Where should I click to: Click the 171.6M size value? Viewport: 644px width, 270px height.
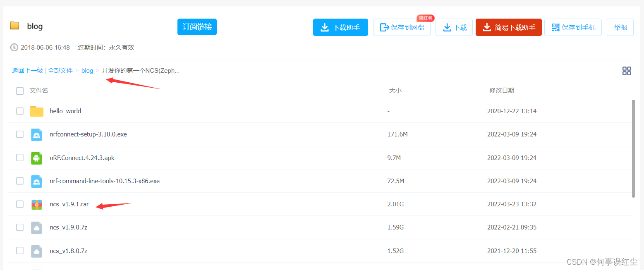pos(397,134)
